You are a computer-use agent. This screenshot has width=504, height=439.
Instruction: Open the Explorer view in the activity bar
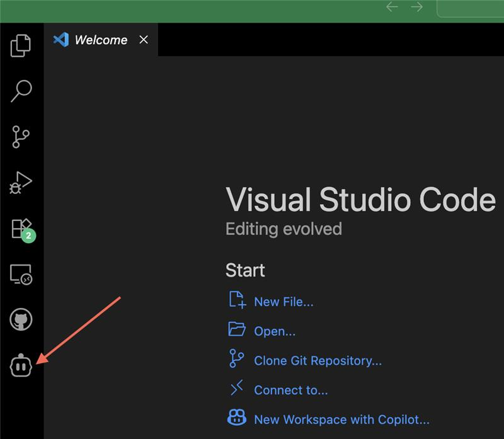[x=21, y=45]
